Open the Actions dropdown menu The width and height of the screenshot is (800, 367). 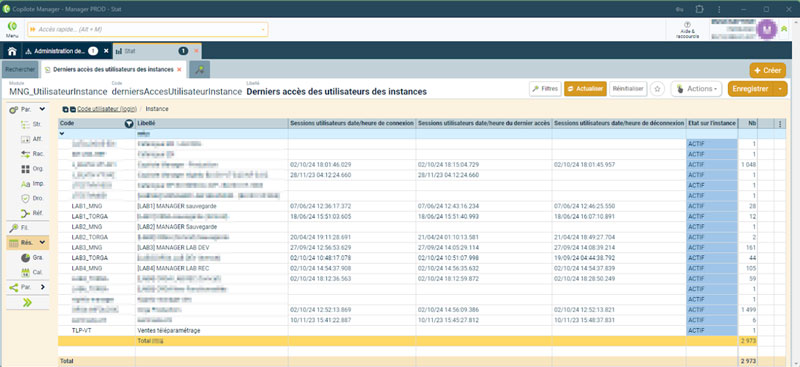pos(696,89)
